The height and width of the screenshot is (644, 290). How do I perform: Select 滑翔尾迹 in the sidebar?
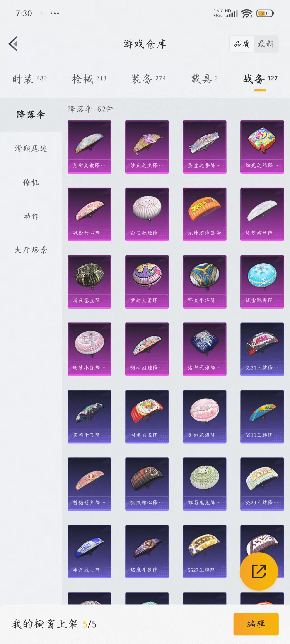[31, 149]
